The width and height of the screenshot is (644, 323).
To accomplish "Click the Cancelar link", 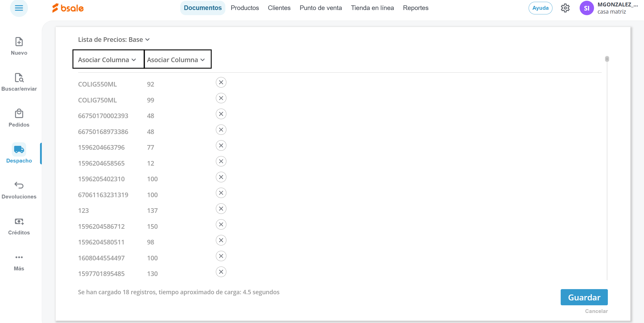I will tap(596, 311).
